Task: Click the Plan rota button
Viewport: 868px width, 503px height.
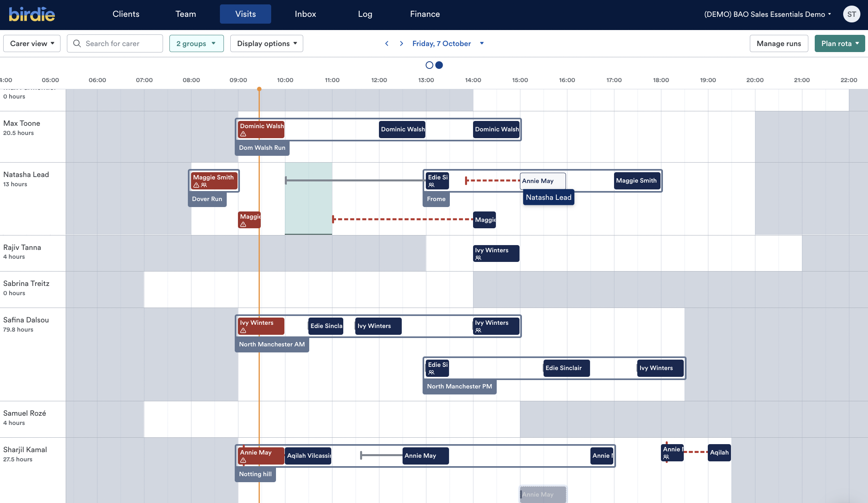Action: click(839, 43)
